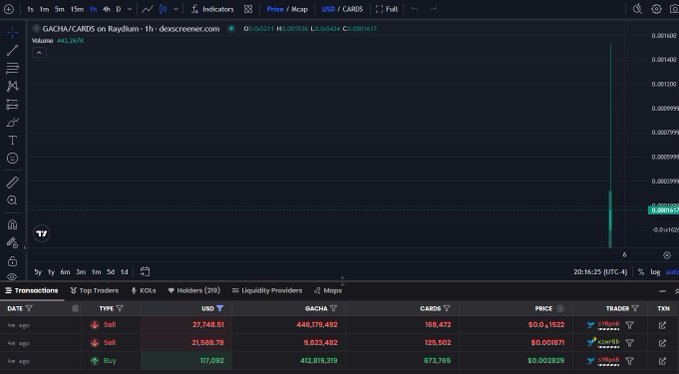Toggle stay in drawing mode
The height and width of the screenshot is (374, 679).
coord(12,242)
